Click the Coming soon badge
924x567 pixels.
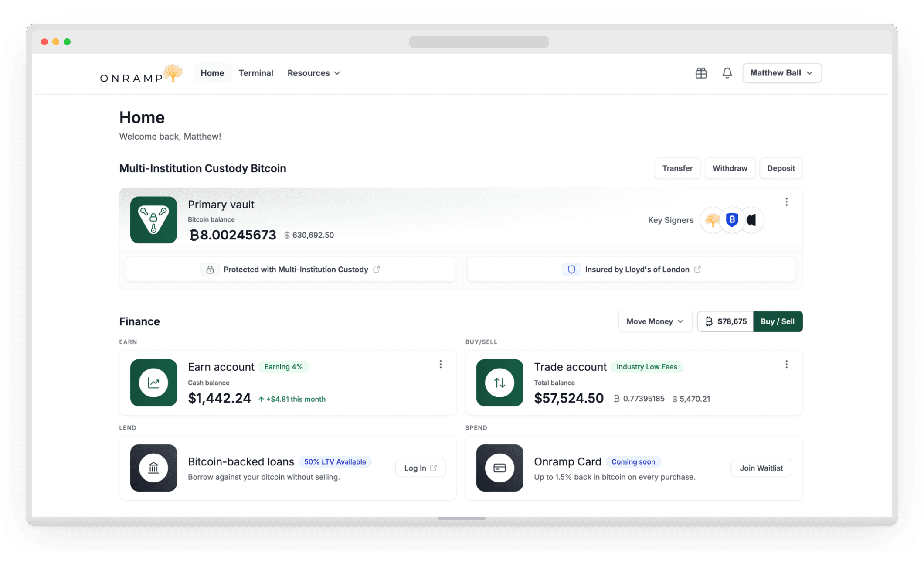[633, 461]
